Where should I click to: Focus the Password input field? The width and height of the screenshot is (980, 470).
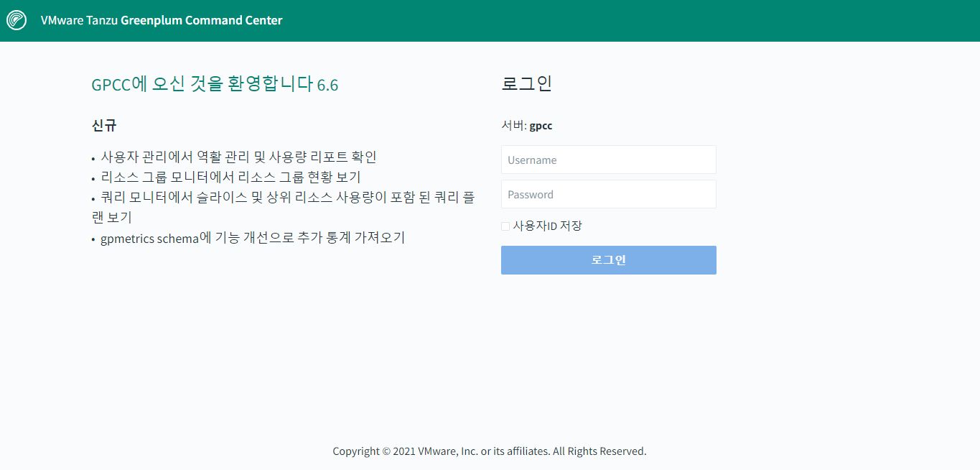pos(608,194)
